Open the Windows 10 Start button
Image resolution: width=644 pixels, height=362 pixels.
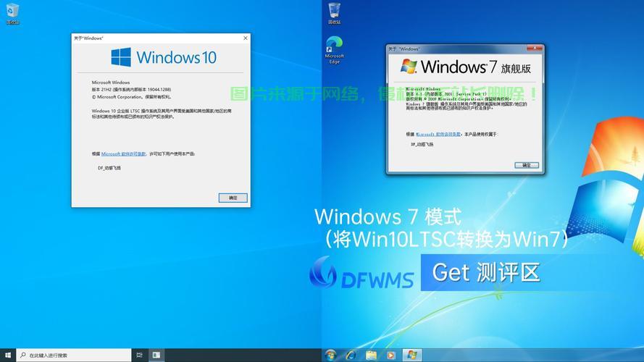[x=8, y=355]
